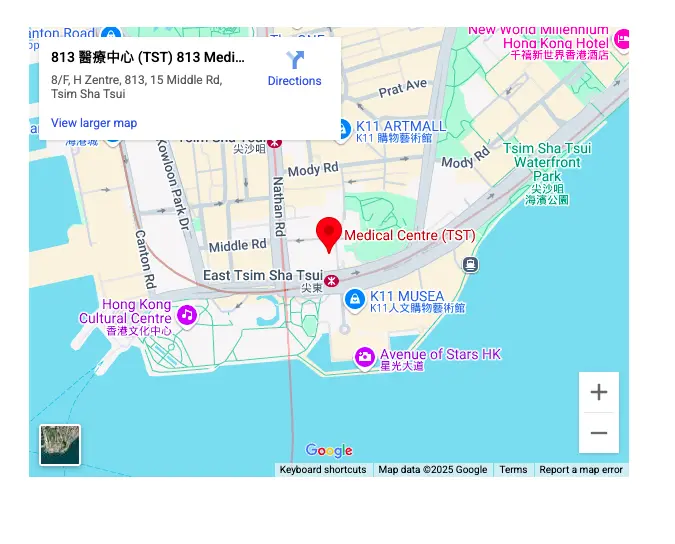Click the red 813 Medical Centre pin
Screen dimensions: 675x544
tap(329, 235)
